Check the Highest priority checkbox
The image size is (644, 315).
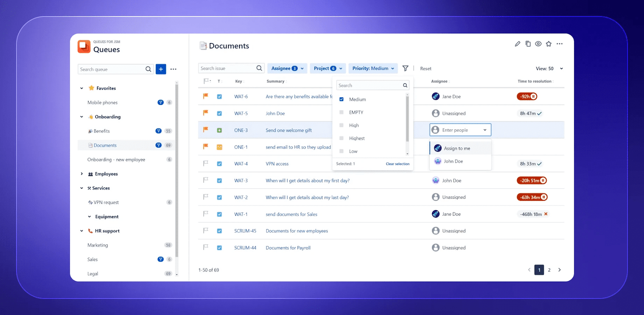341,138
